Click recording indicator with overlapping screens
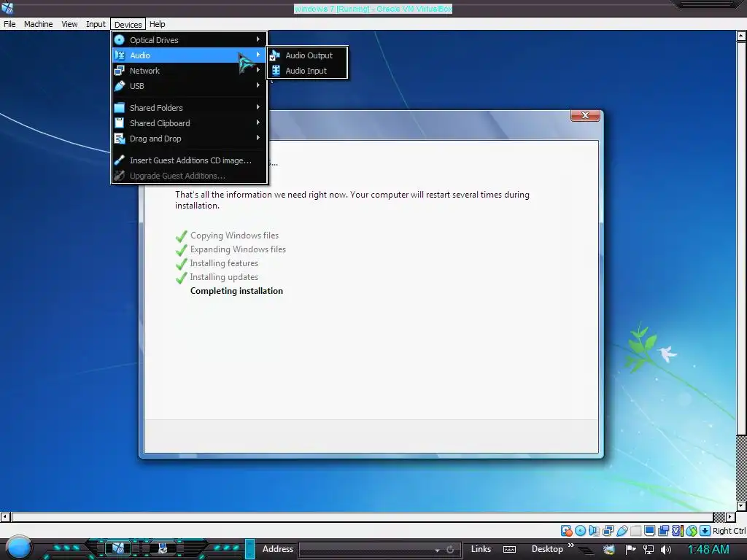The width and height of the screenshot is (747, 560). [x=663, y=531]
